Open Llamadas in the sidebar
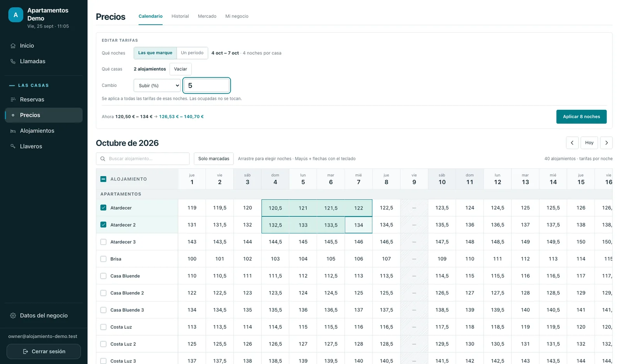The height and width of the screenshot is (364, 621). (44, 61)
